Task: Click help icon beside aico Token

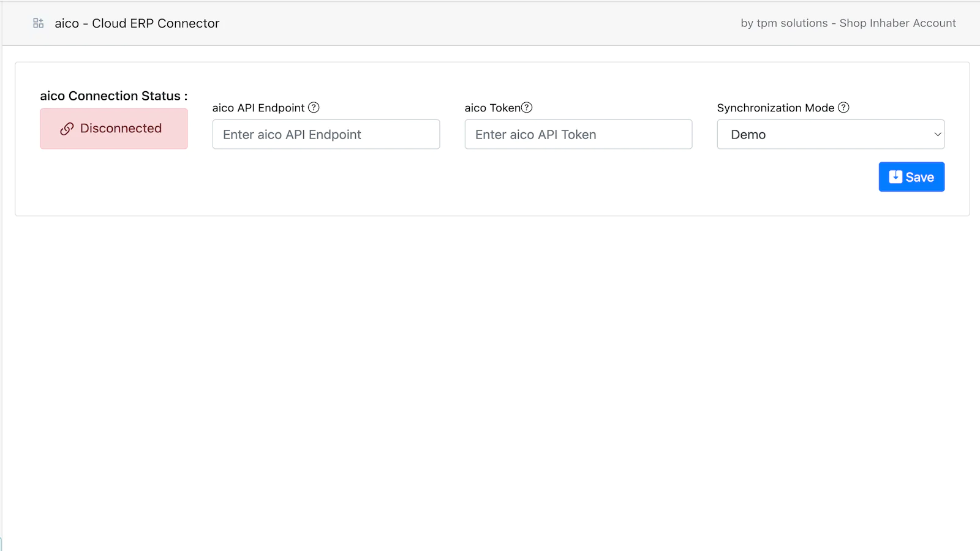Action: pyautogui.click(x=527, y=108)
